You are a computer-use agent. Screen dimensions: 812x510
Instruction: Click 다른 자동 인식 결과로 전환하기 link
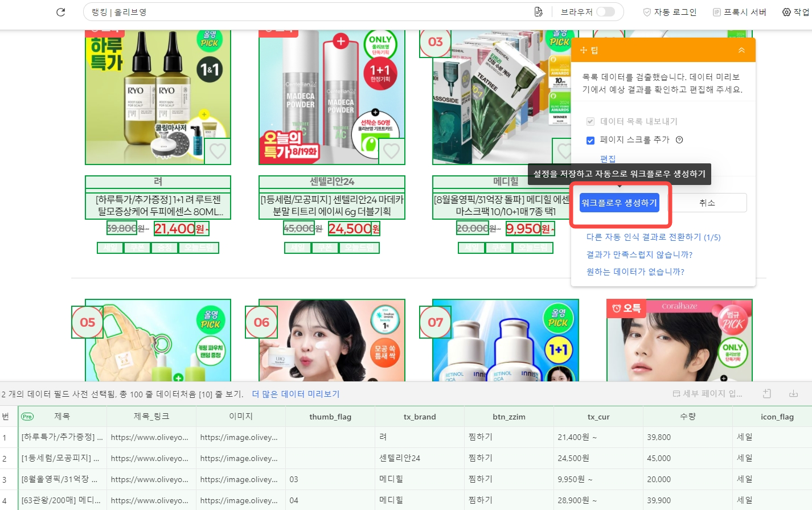653,237
